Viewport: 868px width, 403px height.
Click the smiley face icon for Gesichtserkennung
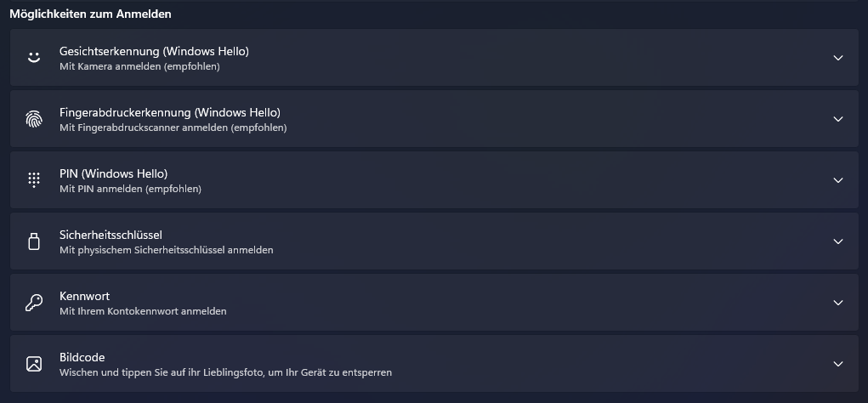tap(34, 58)
